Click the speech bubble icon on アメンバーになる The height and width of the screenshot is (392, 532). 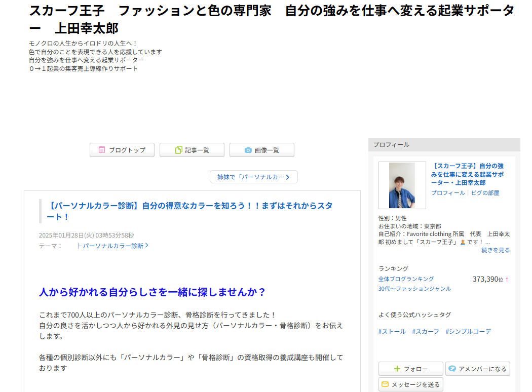[452, 369]
